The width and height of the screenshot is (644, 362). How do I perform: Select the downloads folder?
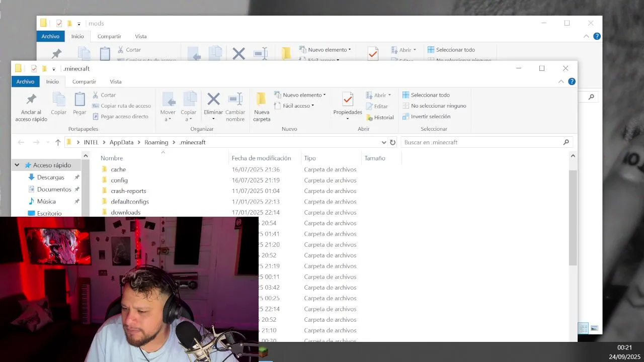click(125, 212)
